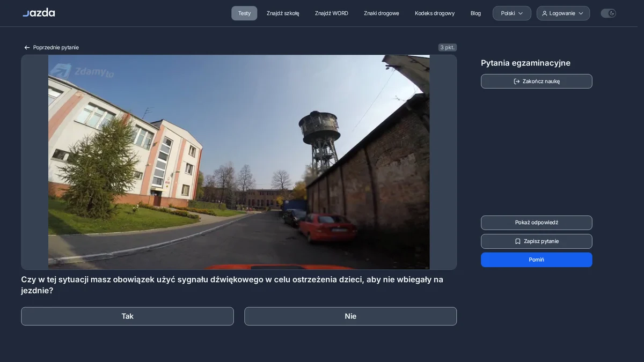This screenshot has width=644, height=362.
Task: Click the question text about sygnału dźwiękowego
Action: pos(232,285)
